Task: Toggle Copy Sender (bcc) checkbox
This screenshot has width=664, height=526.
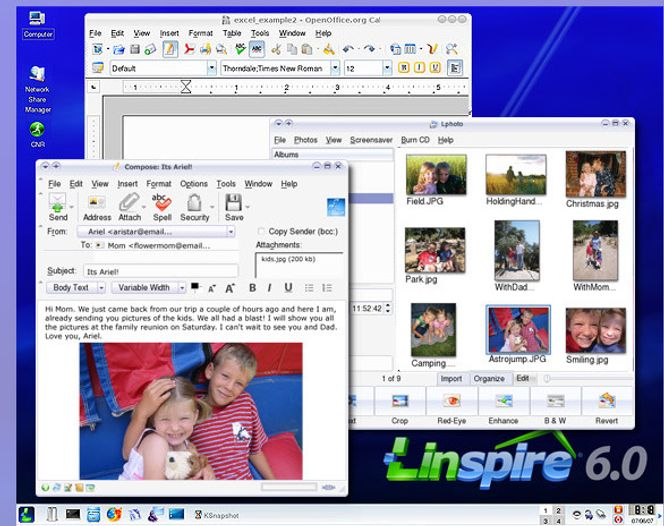Action: pyautogui.click(x=261, y=231)
